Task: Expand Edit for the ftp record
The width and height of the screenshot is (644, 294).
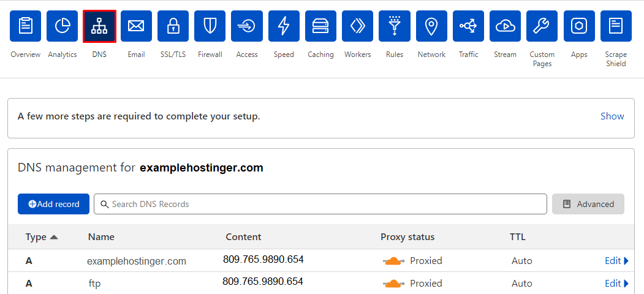Action: [616, 284]
